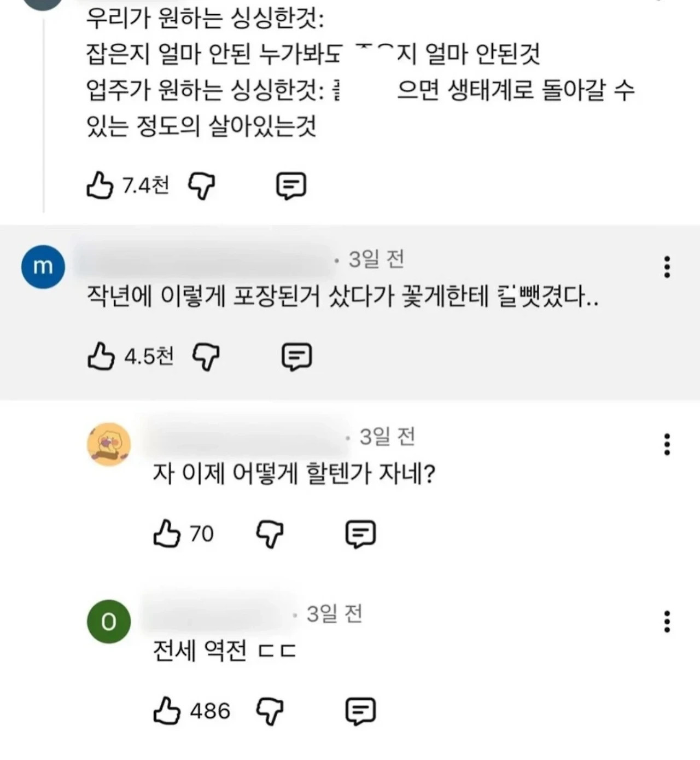Open replies on the 꽃게 comment
Viewport: 700px width, 760px height.
tap(297, 357)
